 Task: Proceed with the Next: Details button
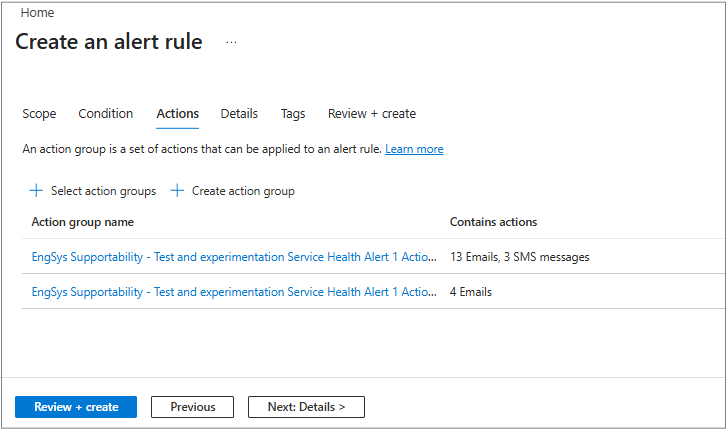click(x=306, y=407)
